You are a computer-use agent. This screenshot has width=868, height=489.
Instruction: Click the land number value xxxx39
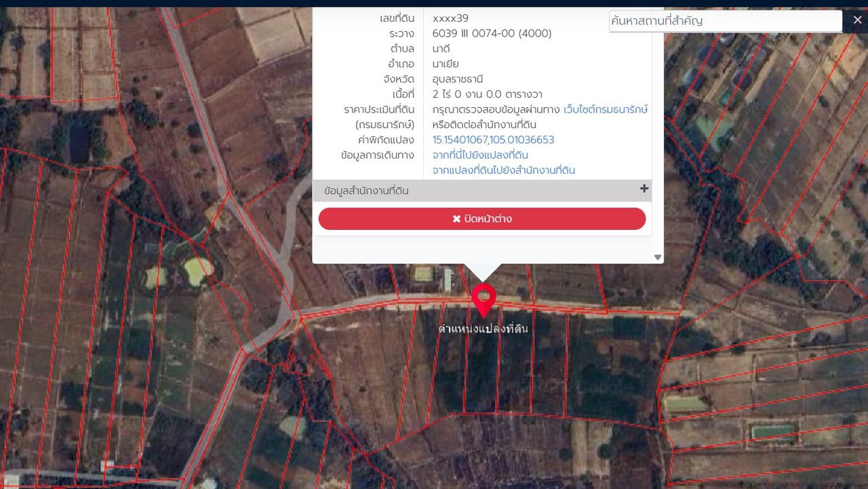click(450, 18)
